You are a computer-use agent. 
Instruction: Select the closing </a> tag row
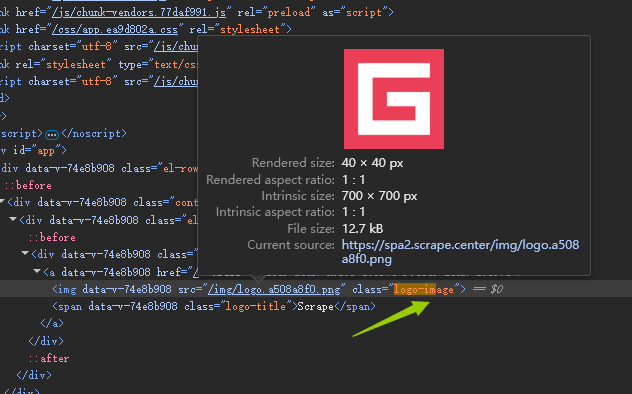click(x=52, y=323)
